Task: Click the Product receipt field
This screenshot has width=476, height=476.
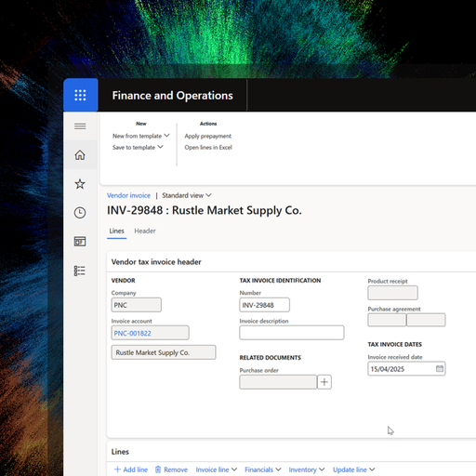Action: point(392,293)
